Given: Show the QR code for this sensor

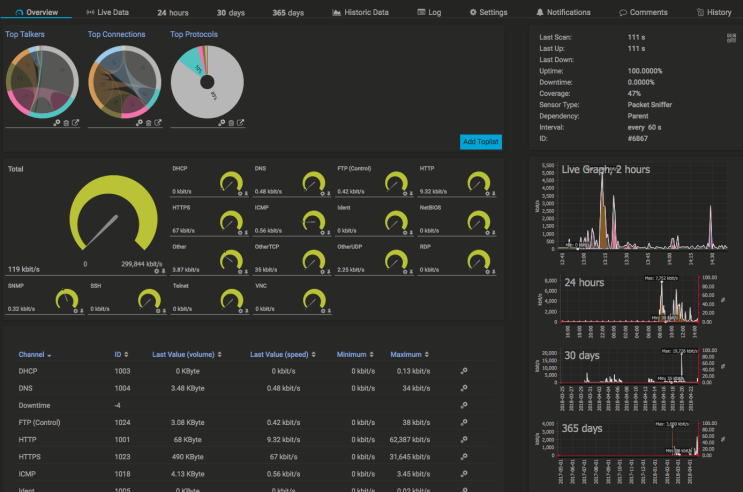Looking at the screenshot, I should [732, 38].
